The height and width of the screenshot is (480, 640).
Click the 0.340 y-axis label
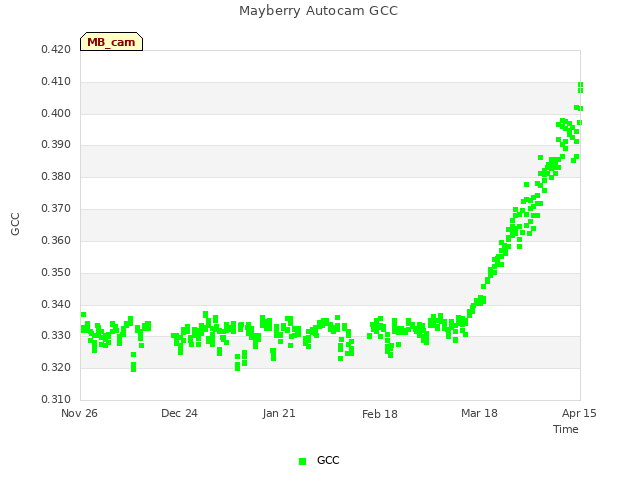56,304
